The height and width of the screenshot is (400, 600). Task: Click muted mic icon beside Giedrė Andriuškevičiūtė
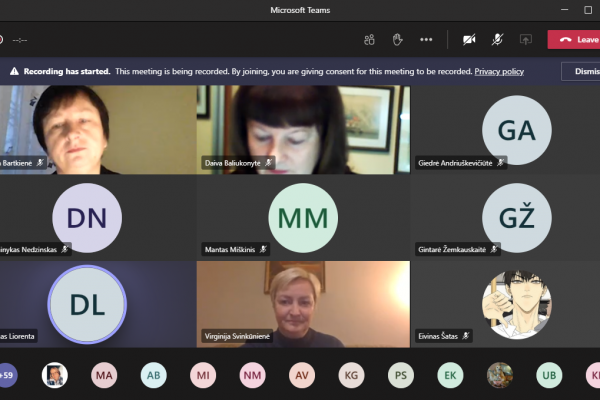pos(500,163)
